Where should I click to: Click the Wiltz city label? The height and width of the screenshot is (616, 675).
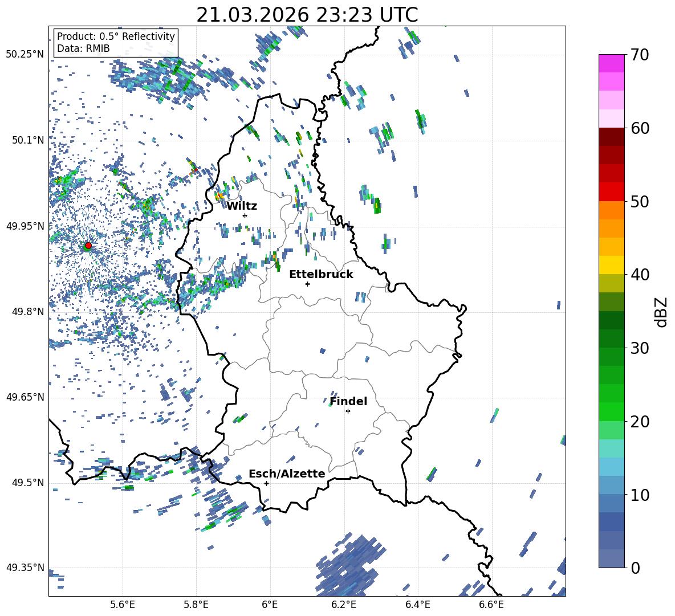242,206
